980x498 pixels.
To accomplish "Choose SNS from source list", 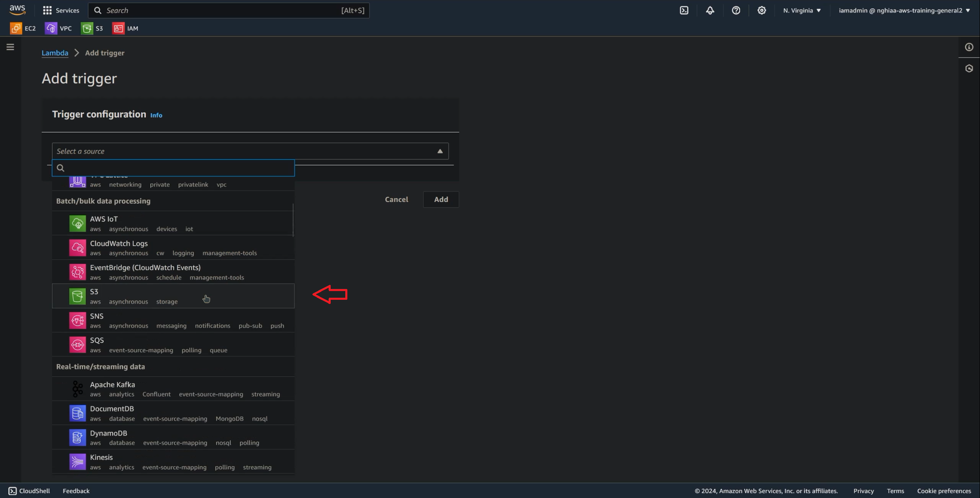I will click(173, 321).
